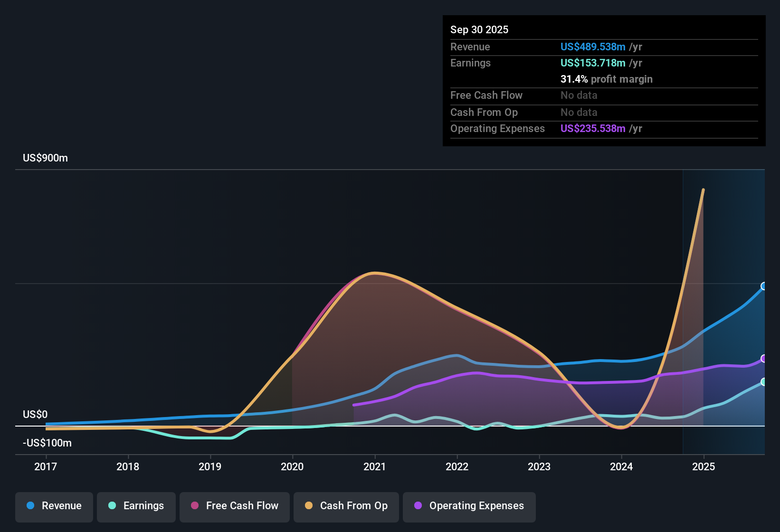Screen dimensions: 780x532
Task: Click the 2021 label on the x-axis
Action: point(375,466)
